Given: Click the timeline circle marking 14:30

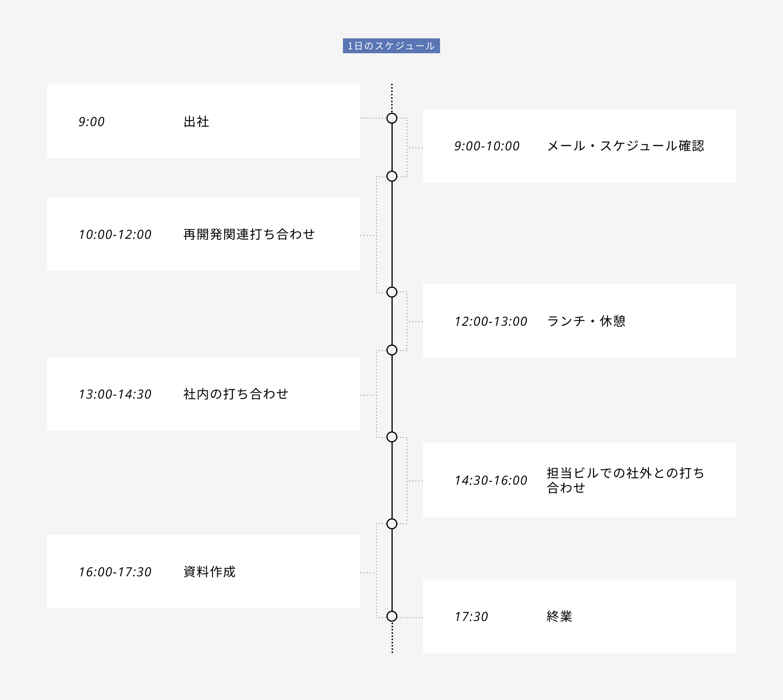Looking at the screenshot, I should [392, 437].
